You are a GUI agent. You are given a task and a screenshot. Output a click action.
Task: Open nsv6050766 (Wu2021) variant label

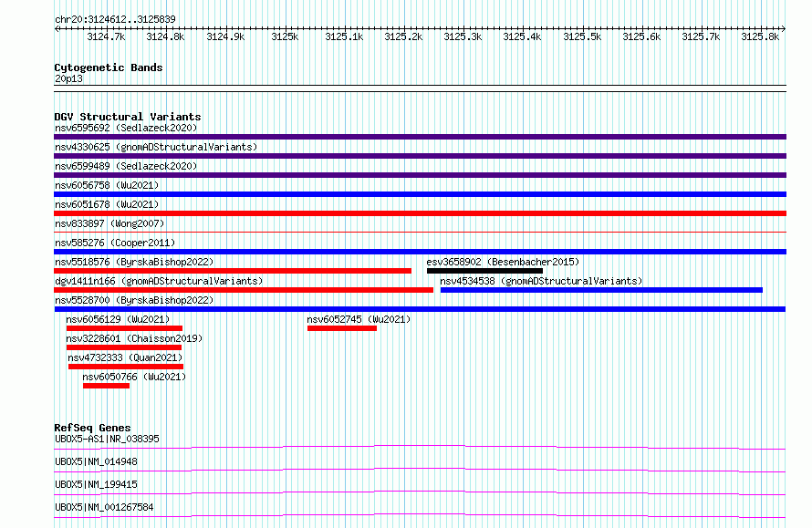tap(134, 377)
